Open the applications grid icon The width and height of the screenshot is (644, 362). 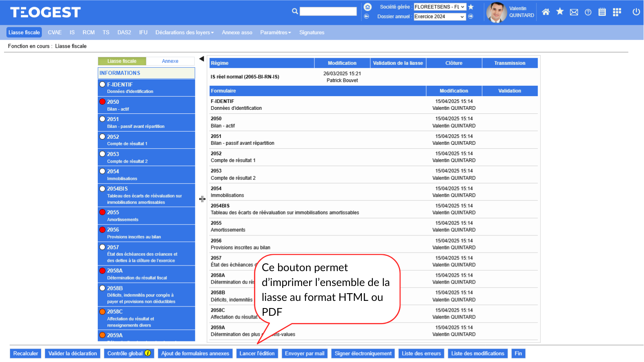click(x=617, y=12)
